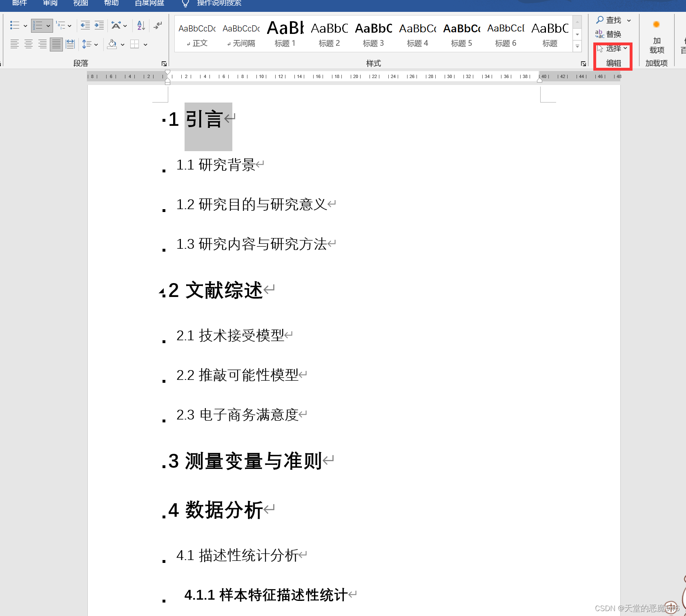Apply the 标题 6 style
This screenshot has width=686, height=616.
coord(506,35)
